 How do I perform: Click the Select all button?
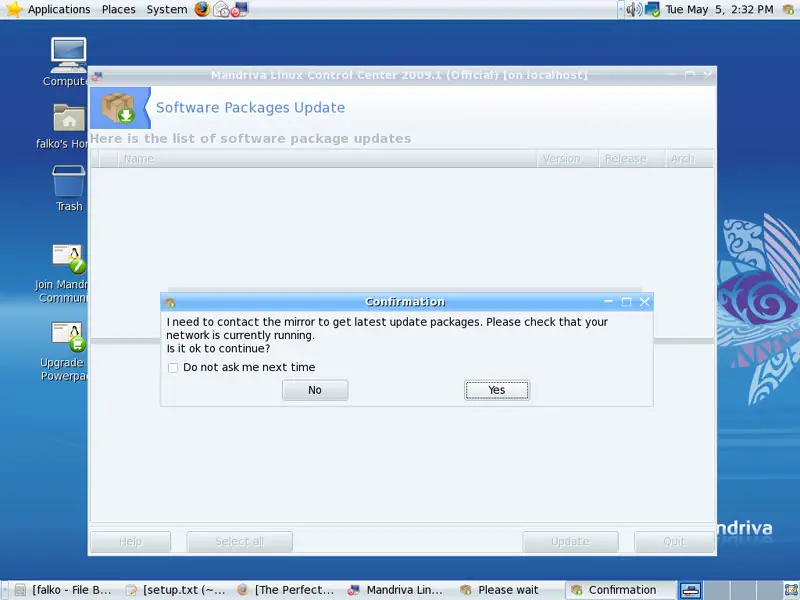tap(239, 542)
